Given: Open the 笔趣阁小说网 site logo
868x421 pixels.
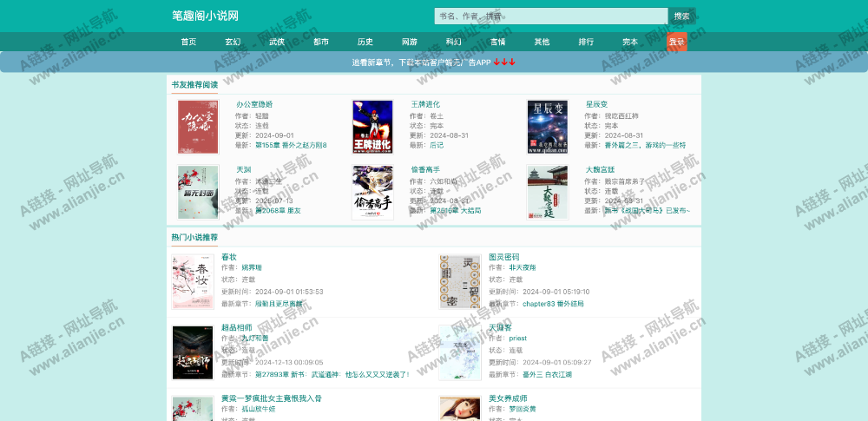Looking at the screenshot, I should pos(205,16).
